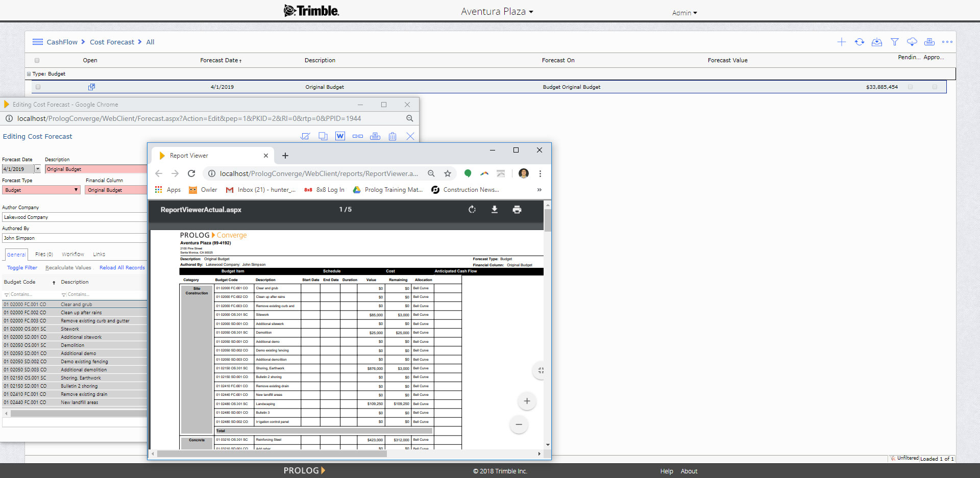Delete the forecast with the trash icon

tap(393, 136)
